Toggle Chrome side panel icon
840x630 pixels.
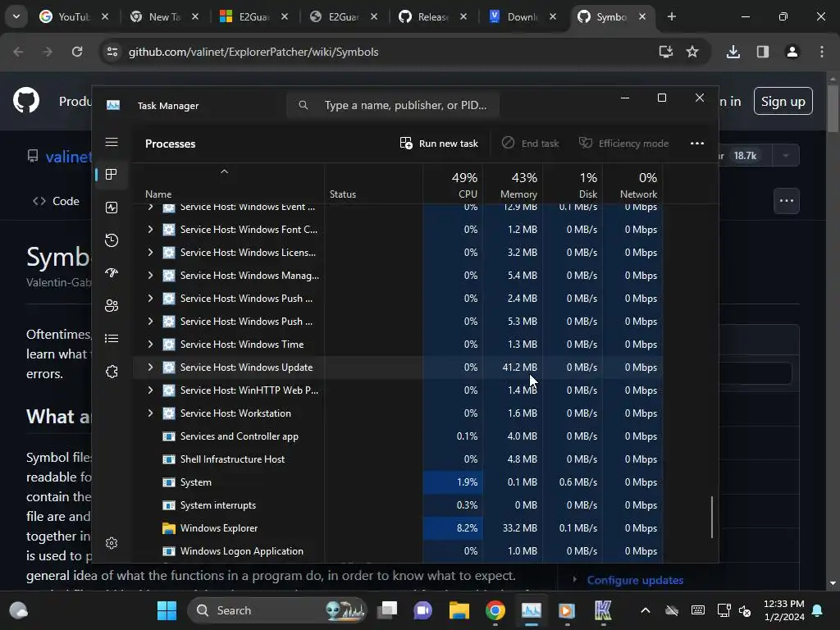tap(763, 52)
